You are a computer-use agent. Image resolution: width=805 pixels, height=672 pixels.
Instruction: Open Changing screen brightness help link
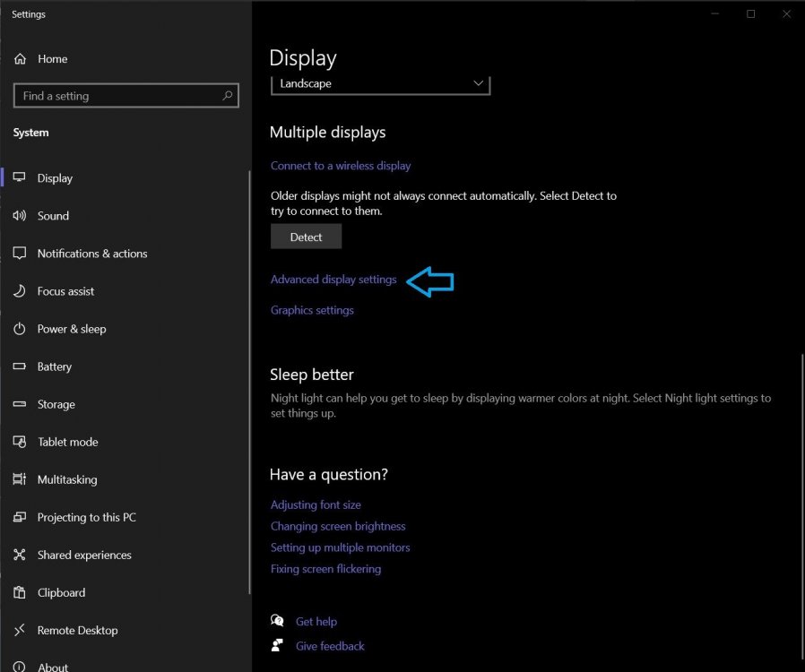coord(338,526)
